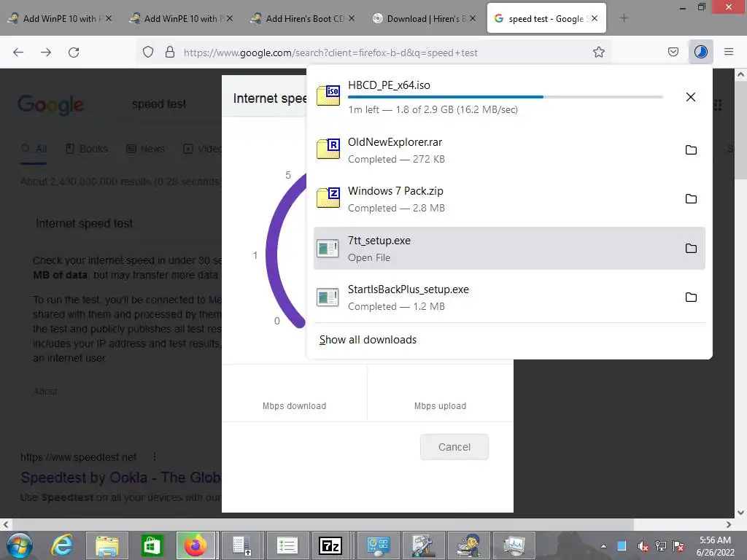Click the muted volume tray icon
Viewport: 747px width, 560px height.
[643, 546]
